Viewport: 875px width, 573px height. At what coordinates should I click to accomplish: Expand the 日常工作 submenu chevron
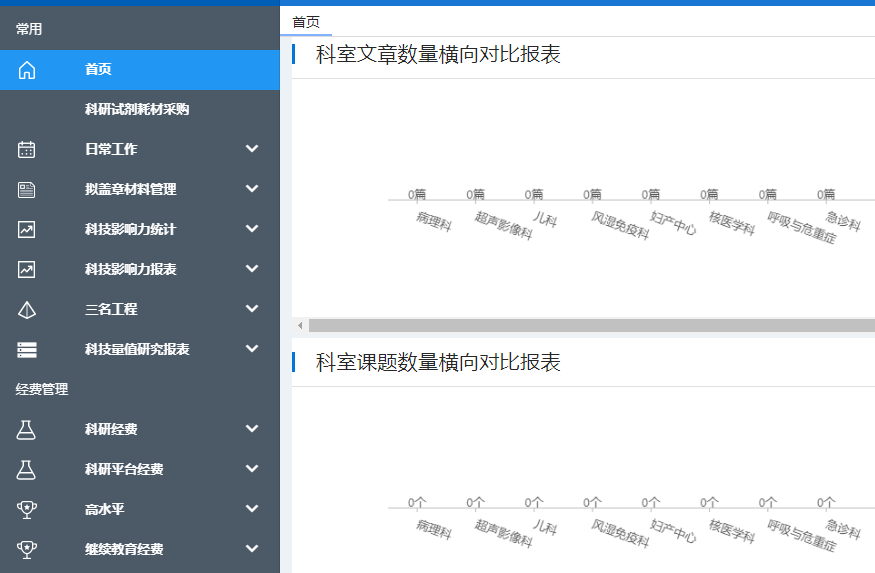pos(252,149)
